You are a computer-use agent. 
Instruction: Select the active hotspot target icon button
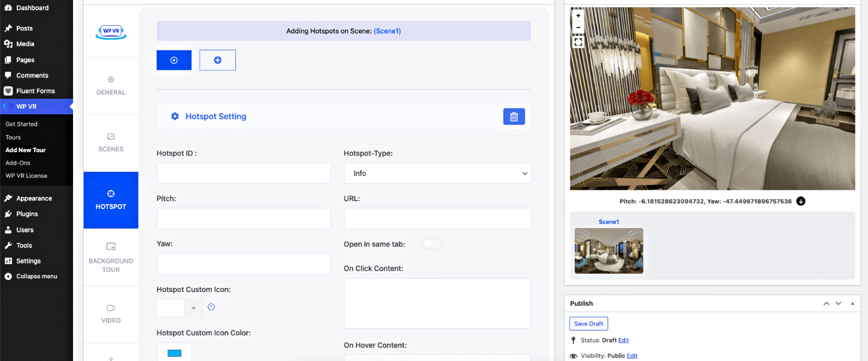(174, 60)
